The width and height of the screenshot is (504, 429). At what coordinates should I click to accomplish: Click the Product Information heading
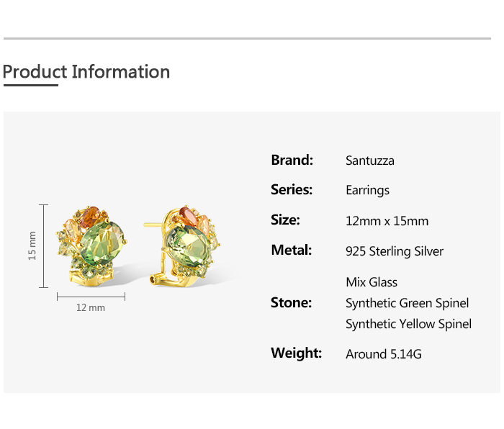pos(86,72)
